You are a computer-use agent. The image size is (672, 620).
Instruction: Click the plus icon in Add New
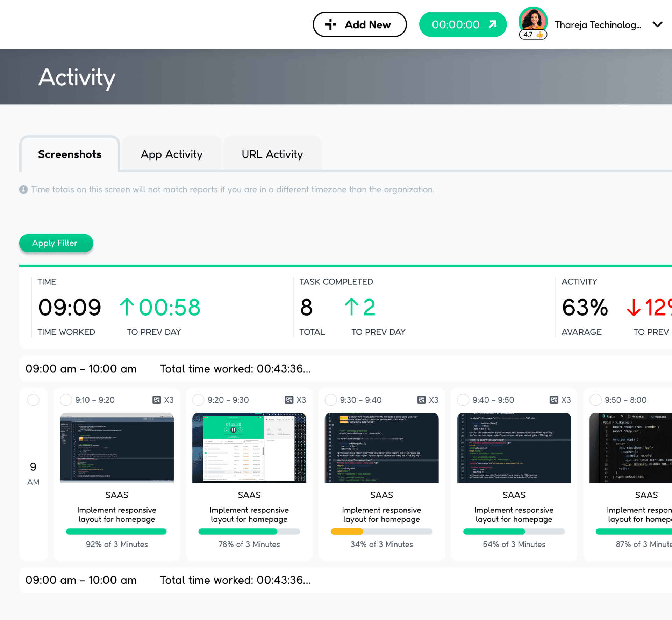(x=330, y=24)
